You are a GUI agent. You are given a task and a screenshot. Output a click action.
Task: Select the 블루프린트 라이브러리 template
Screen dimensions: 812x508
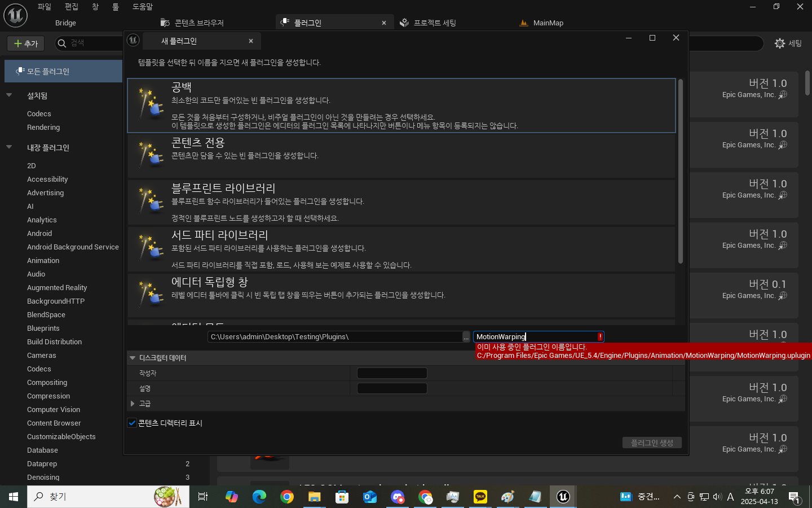coord(401,202)
